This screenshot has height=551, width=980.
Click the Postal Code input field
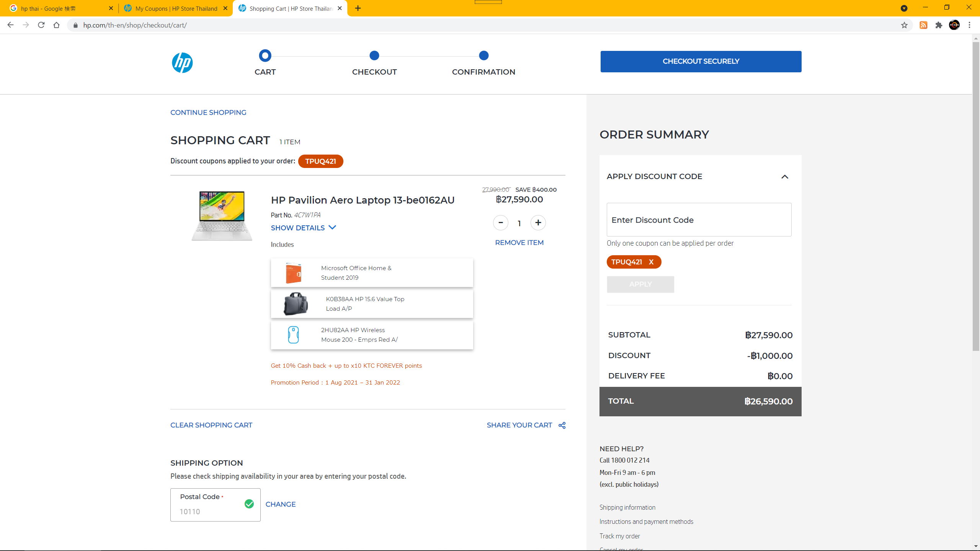tap(215, 505)
